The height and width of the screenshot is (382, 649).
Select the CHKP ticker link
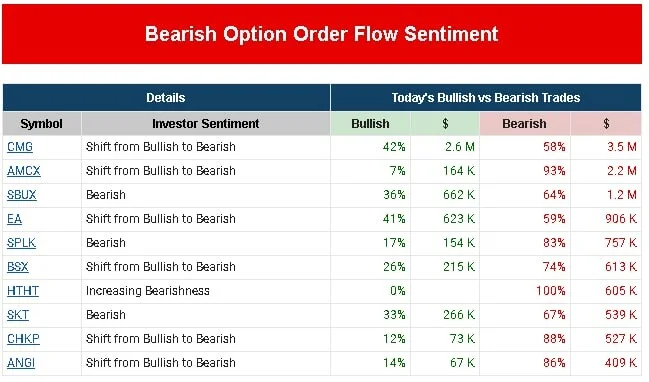24,339
